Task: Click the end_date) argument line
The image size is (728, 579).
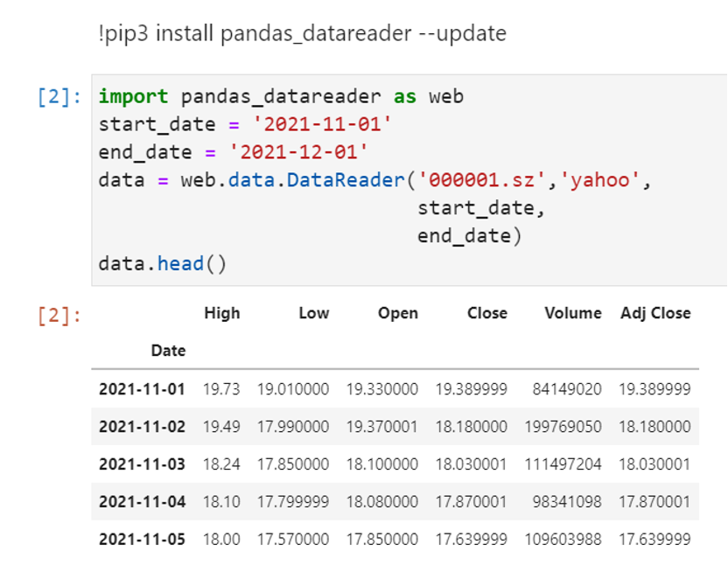Action: (x=469, y=235)
